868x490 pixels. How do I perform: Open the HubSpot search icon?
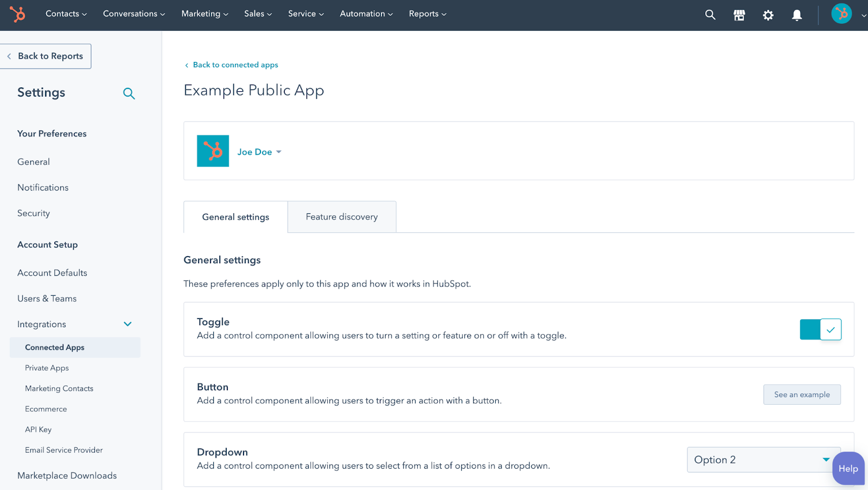710,15
